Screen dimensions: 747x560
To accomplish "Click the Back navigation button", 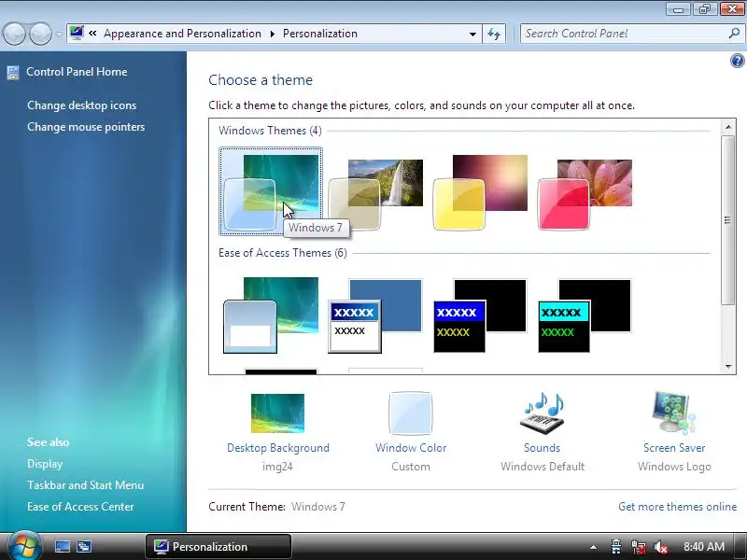I will 14,34.
